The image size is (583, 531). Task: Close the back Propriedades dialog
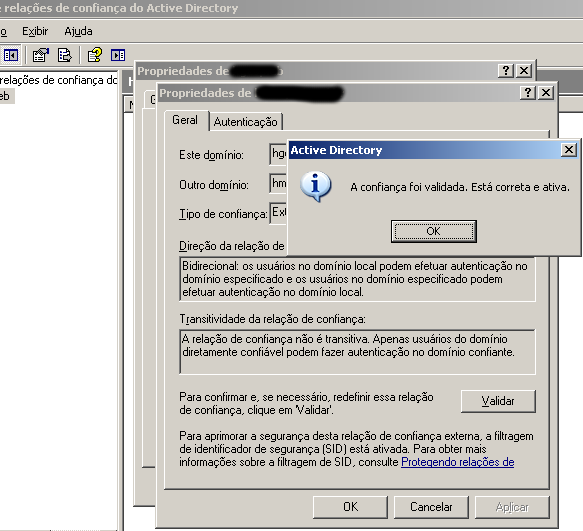tap(524, 70)
